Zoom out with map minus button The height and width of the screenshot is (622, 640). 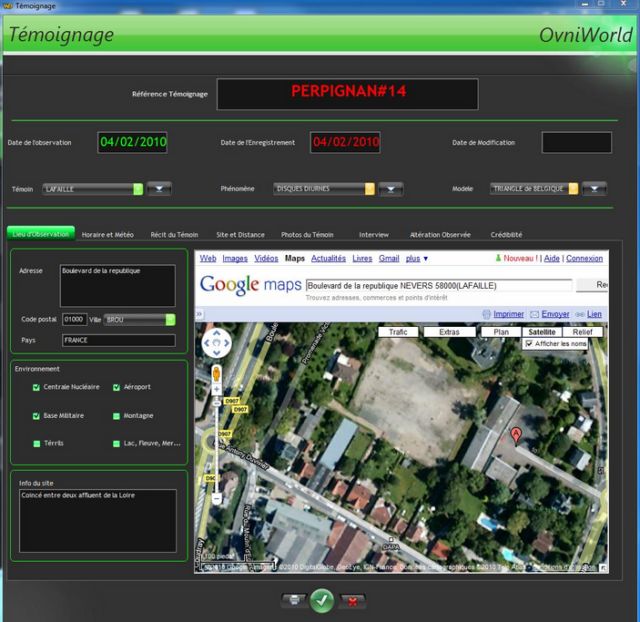click(216, 498)
